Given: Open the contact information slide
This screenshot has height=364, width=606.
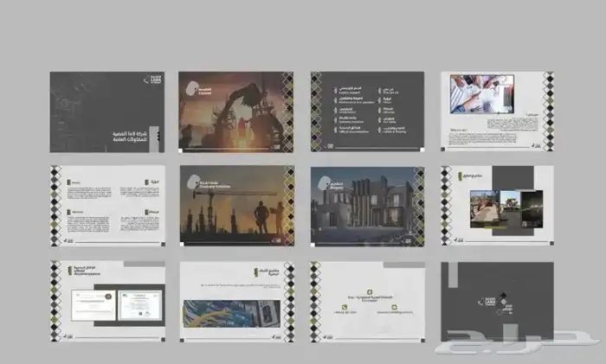Looking at the screenshot, I should pyautogui.click(x=368, y=303).
